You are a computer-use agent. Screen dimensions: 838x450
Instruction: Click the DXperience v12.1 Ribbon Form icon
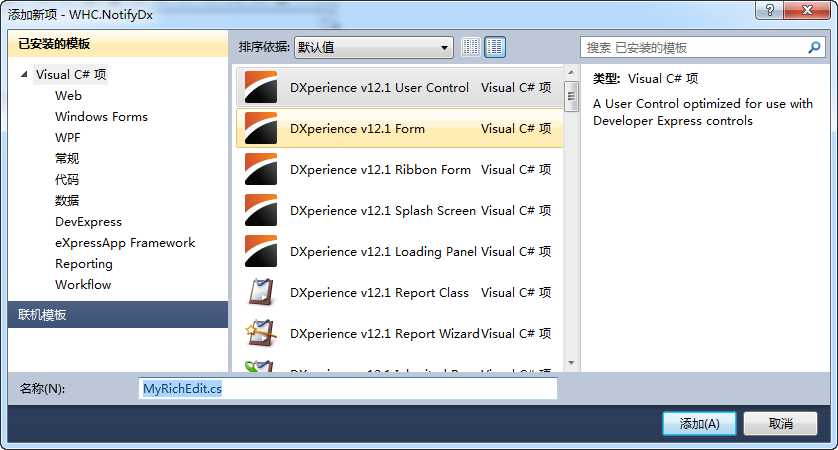(x=261, y=169)
